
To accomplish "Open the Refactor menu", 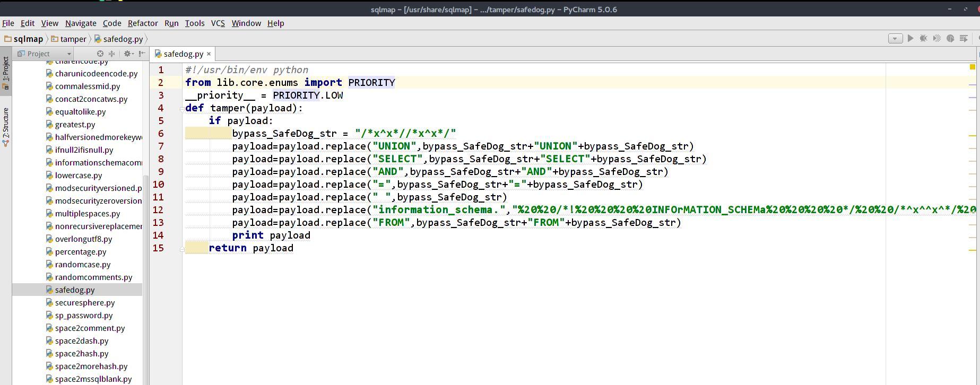I will [x=143, y=23].
